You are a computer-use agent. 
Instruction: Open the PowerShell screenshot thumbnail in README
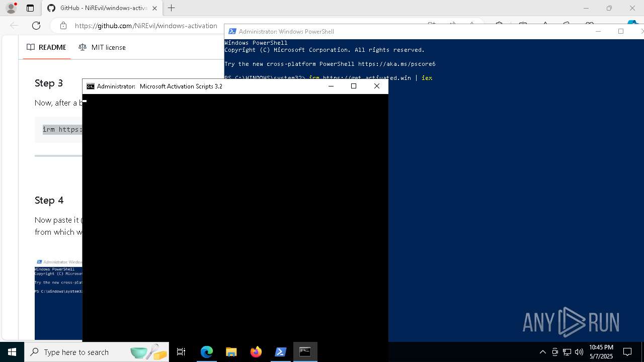pos(58,299)
